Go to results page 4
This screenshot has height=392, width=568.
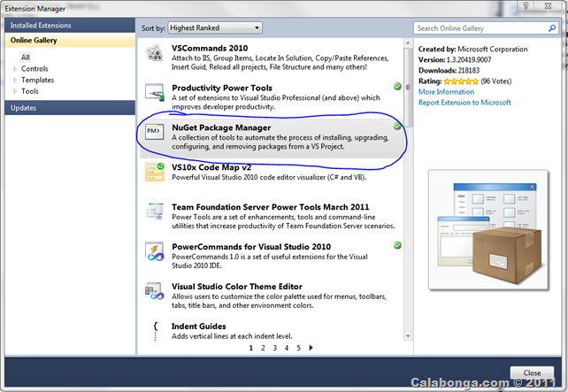click(287, 348)
